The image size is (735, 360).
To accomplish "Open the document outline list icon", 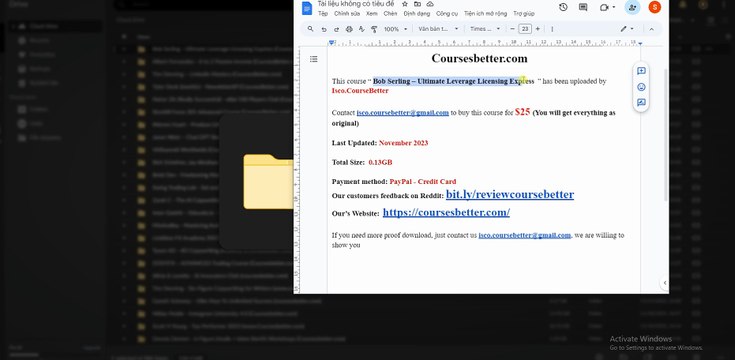I will pyautogui.click(x=314, y=59).
